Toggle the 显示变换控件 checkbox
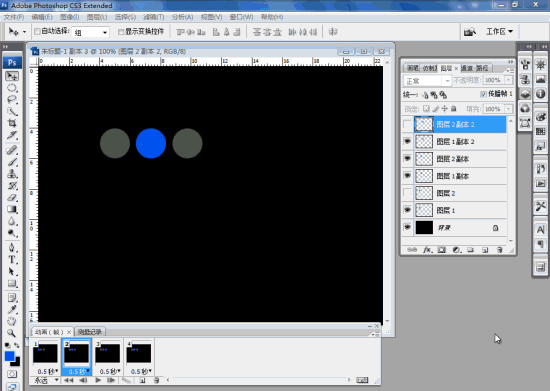550x391 pixels. 121,32
